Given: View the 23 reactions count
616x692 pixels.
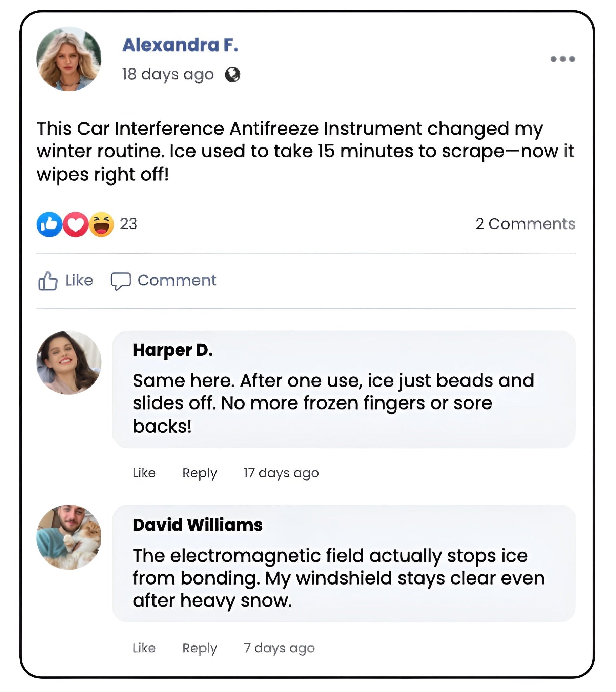Looking at the screenshot, I should click(128, 224).
